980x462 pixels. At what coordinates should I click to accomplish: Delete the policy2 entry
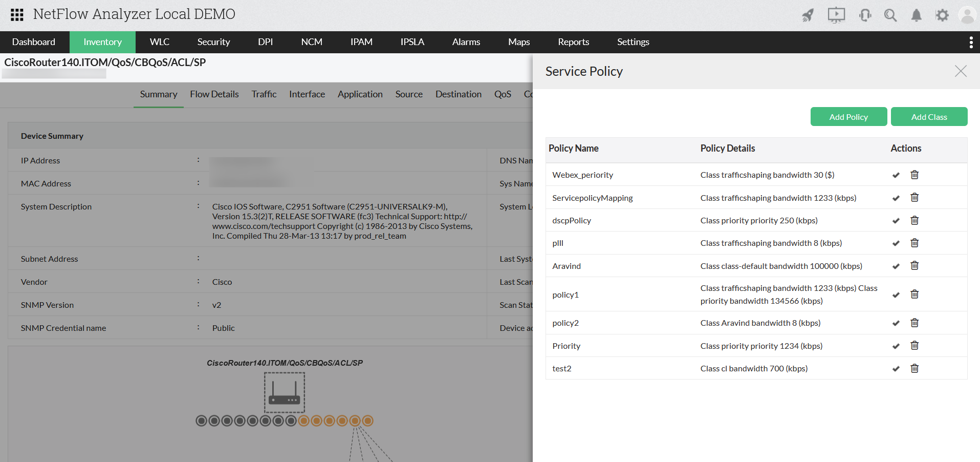tap(914, 323)
